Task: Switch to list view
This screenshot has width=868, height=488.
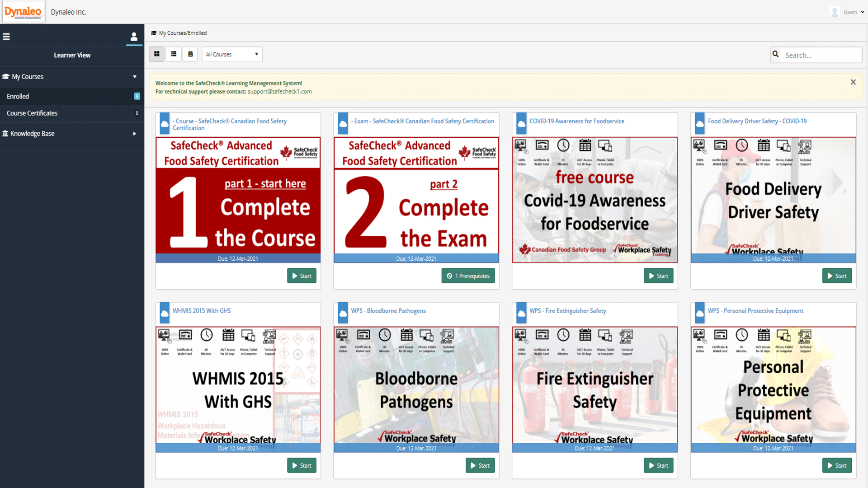Action: [174, 54]
